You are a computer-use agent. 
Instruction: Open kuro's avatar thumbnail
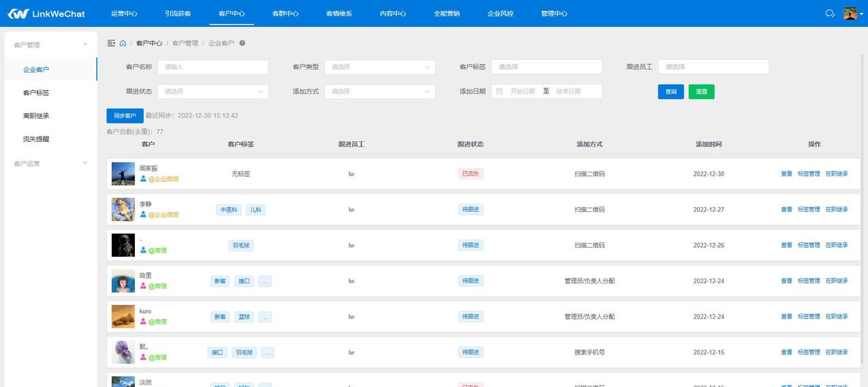click(x=123, y=316)
